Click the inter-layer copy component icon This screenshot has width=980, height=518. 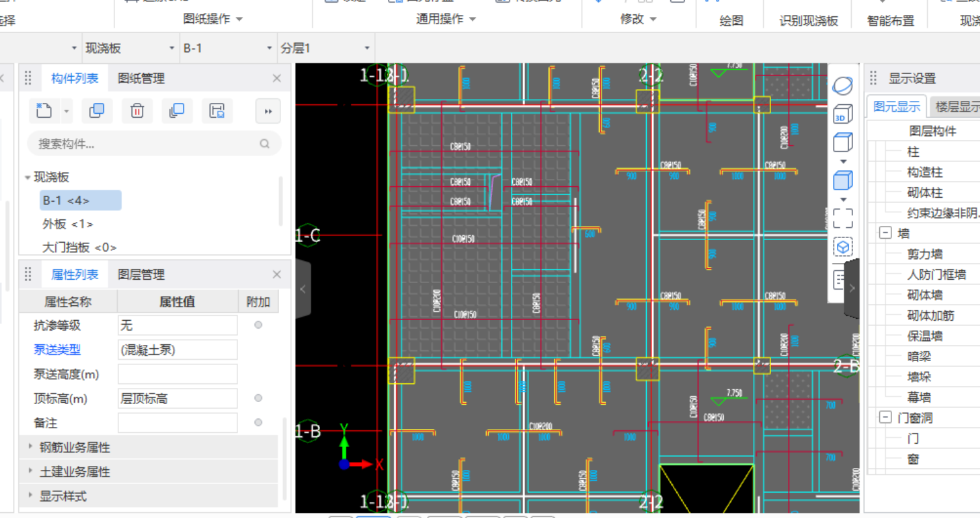pos(177,111)
